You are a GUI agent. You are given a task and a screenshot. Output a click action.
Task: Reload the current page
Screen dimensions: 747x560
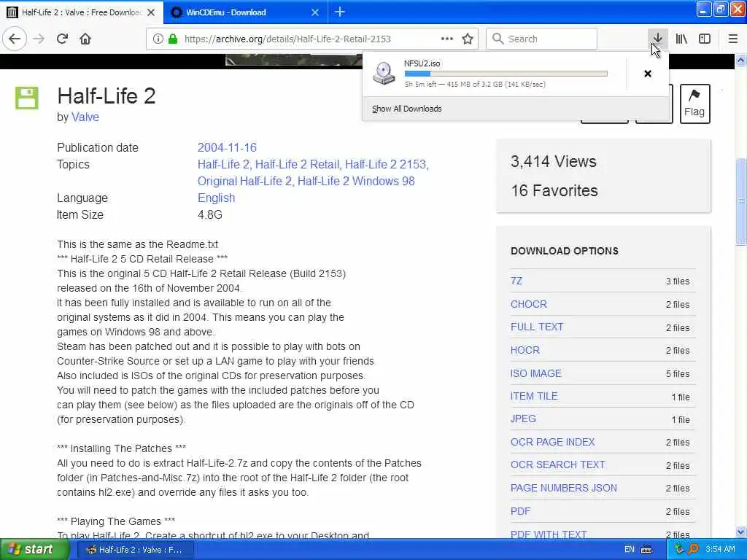pos(63,39)
